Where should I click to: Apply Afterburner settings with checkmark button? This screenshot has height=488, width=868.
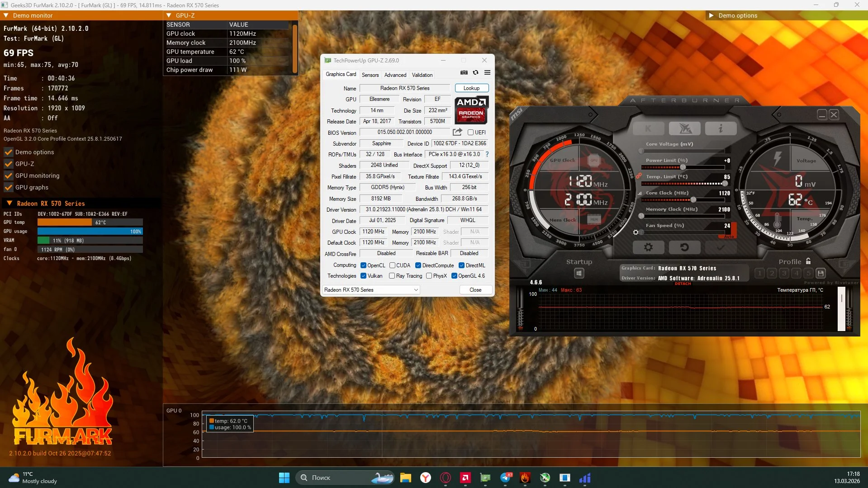point(721,247)
